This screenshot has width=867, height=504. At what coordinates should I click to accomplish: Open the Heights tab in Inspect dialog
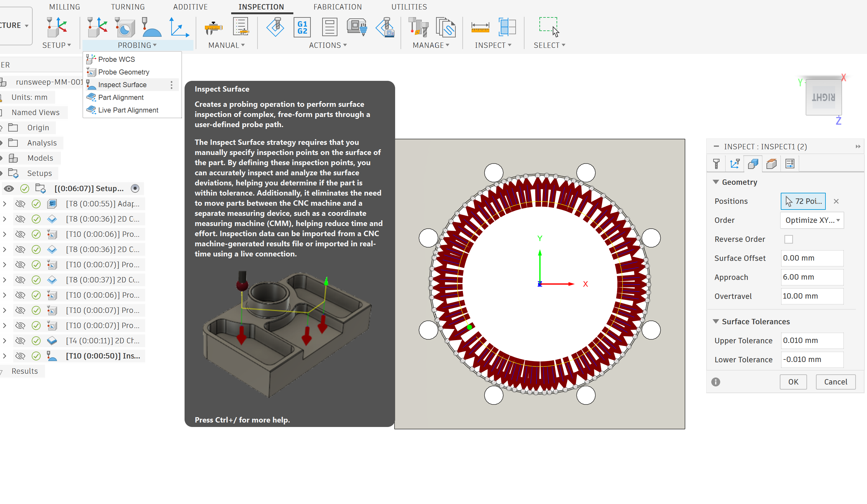click(771, 164)
